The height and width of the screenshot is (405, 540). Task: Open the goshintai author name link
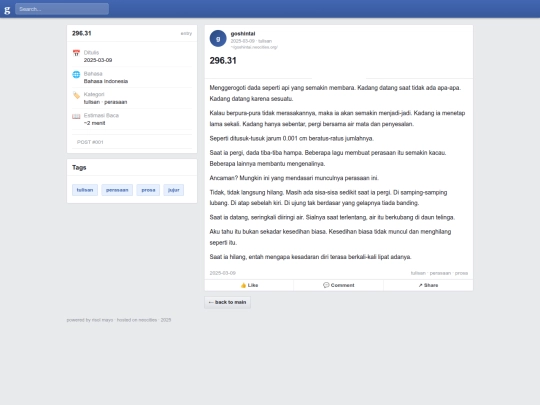click(243, 33)
